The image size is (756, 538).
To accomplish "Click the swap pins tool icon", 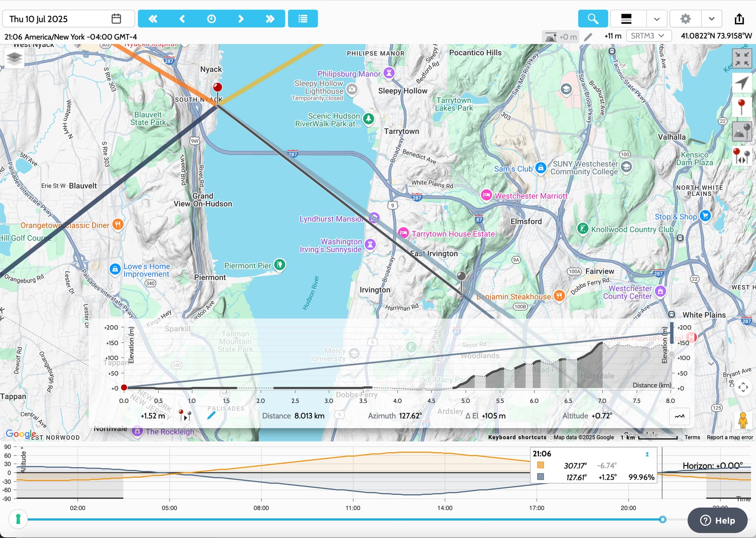I will [x=742, y=156].
